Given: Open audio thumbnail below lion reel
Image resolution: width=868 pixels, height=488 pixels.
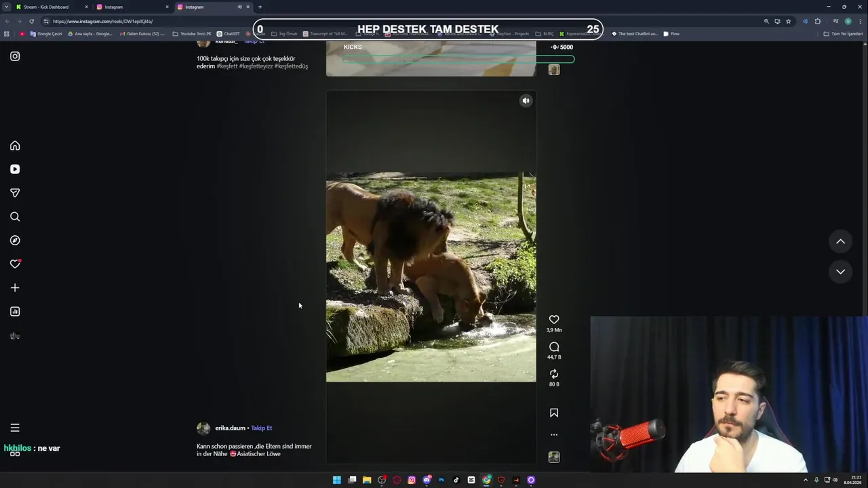Looking at the screenshot, I should coord(554,457).
